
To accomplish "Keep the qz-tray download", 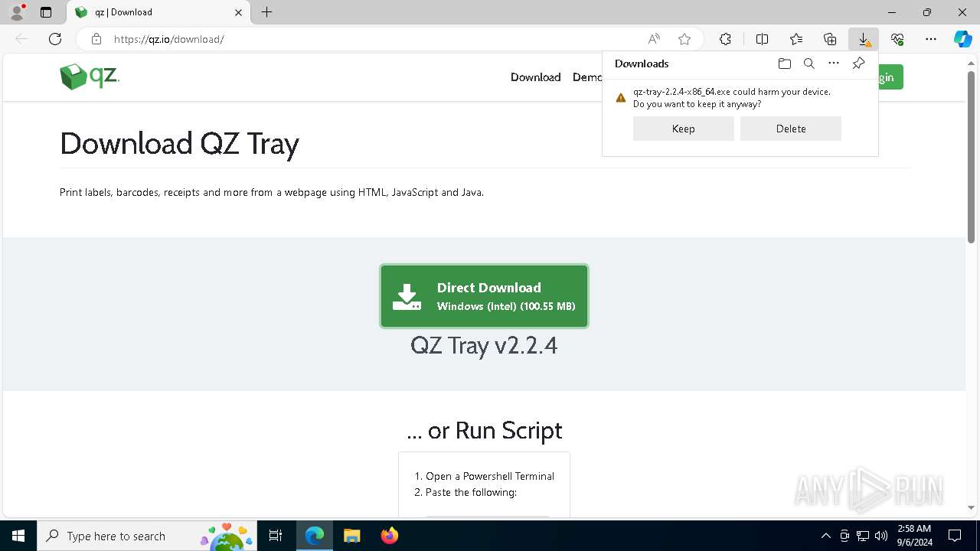I will click(x=683, y=129).
